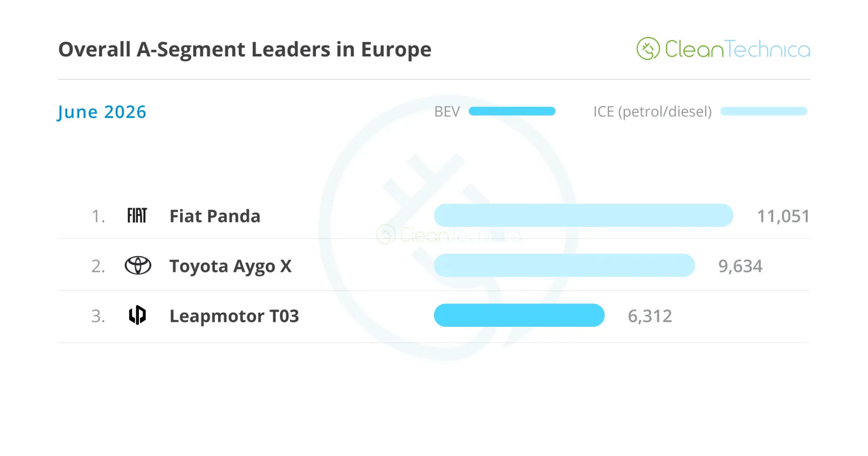The height and width of the screenshot is (456, 868).
Task: Select the Fiat Panda model name
Action: point(215,216)
